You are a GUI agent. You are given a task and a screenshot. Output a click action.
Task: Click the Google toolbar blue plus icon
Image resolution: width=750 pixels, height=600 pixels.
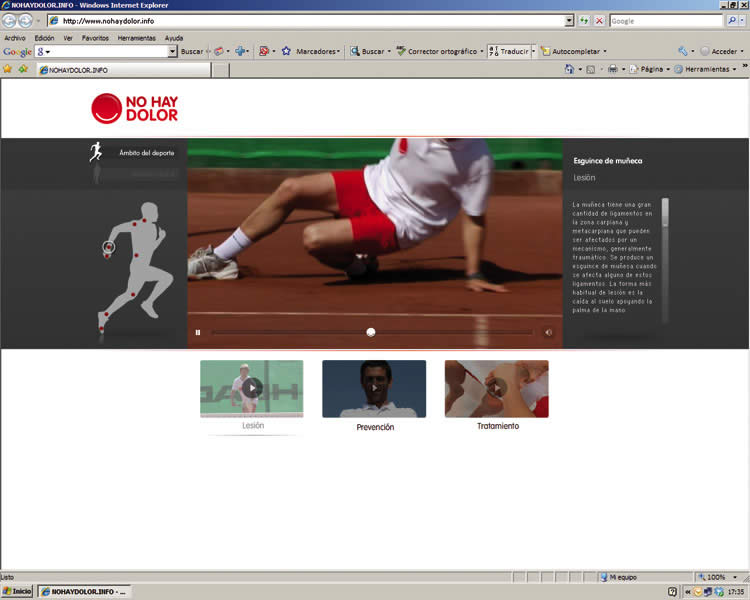point(240,51)
